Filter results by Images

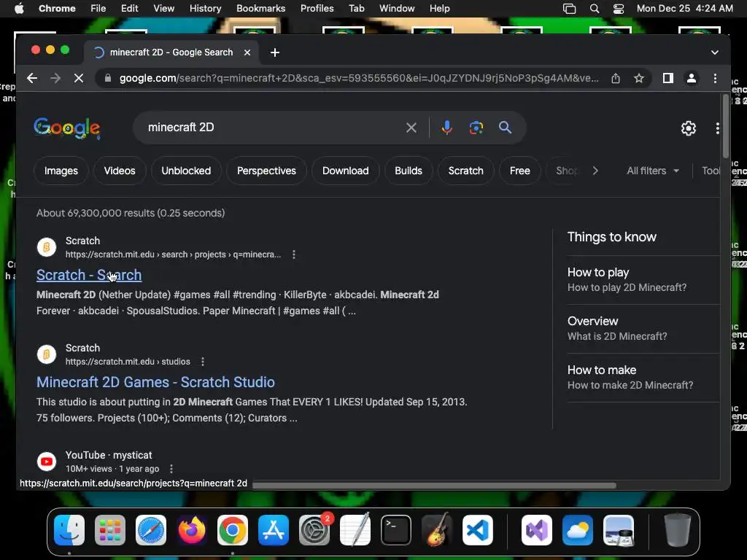pyautogui.click(x=61, y=171)
